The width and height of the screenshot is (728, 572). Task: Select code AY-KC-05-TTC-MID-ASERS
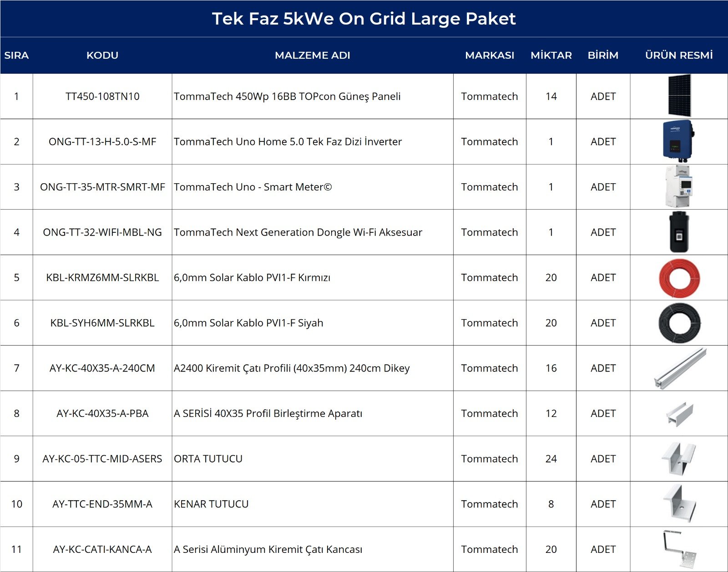102,459
